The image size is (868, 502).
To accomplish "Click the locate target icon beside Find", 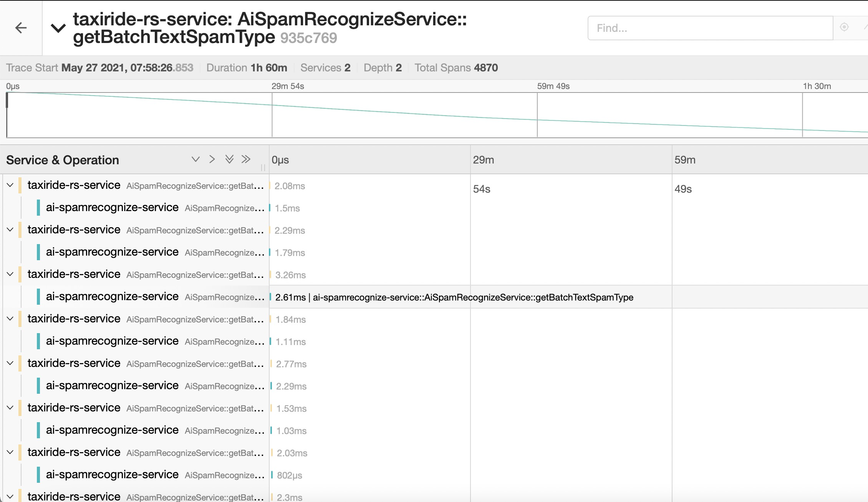I will tap(844, 27).
